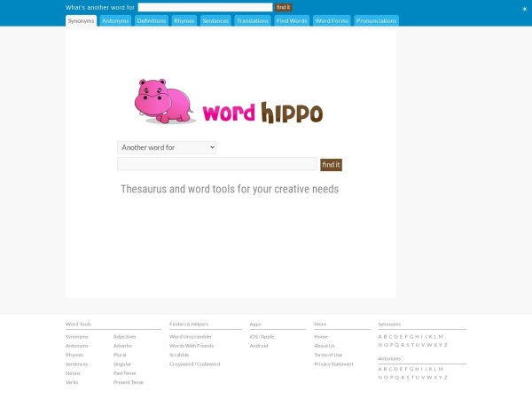Go to the Home footer link
Screen dimensions: 532x399
tap(321, 337)
